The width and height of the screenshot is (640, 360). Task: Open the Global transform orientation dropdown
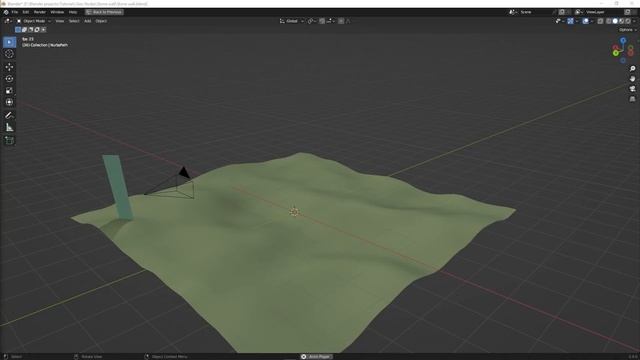(x=291, y=21)
